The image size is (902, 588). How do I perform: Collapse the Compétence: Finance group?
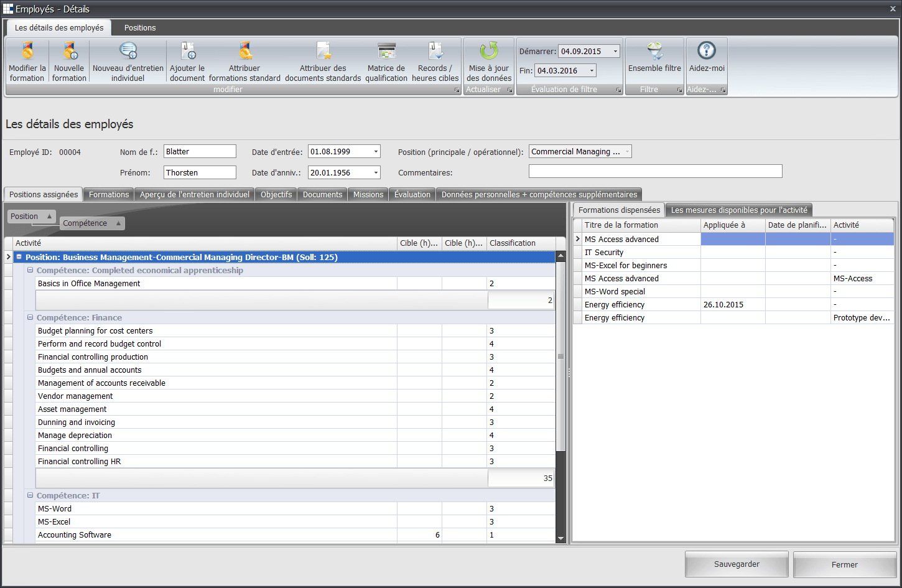30,318
